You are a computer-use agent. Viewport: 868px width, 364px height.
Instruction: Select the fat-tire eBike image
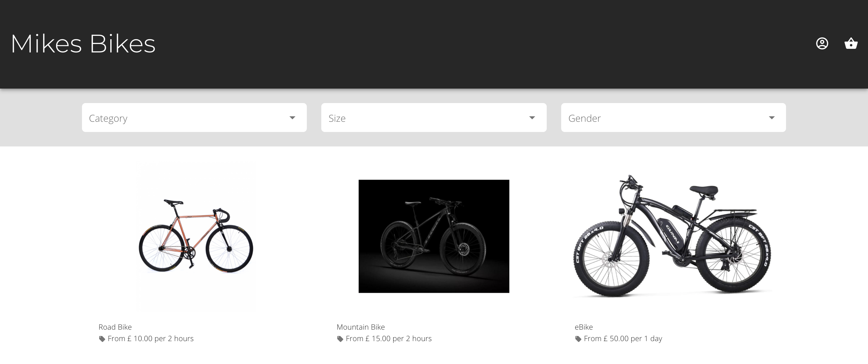pyautogui.click(x=672, y=236)
